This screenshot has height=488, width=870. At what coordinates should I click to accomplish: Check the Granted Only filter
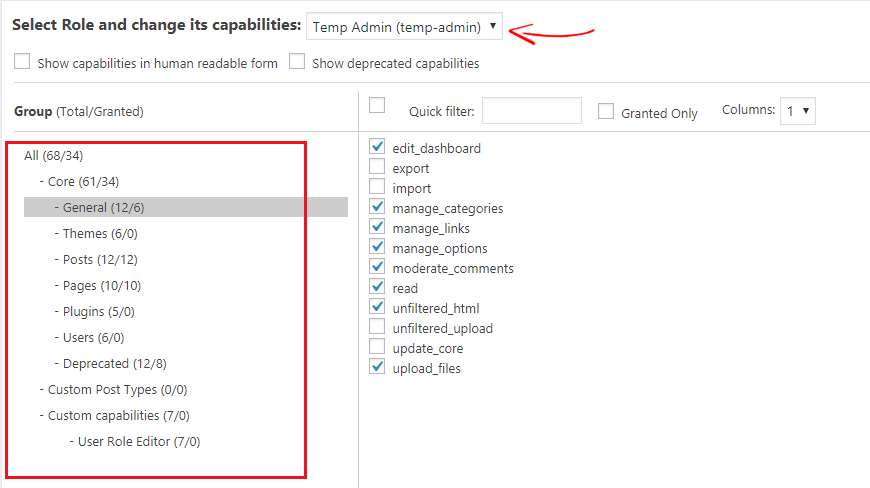(x=606, y=112)
